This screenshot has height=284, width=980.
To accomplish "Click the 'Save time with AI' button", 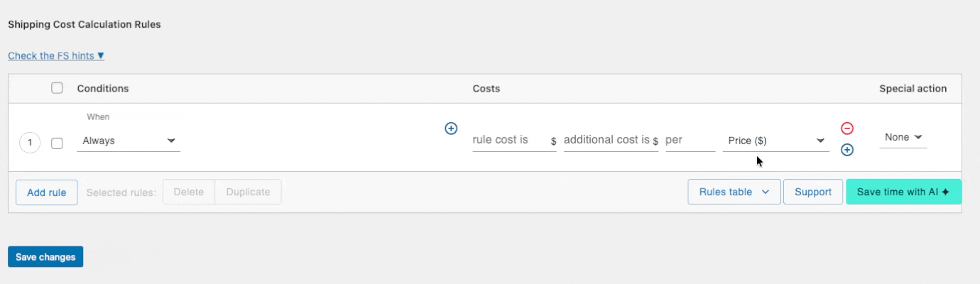I will click(903, 192).
